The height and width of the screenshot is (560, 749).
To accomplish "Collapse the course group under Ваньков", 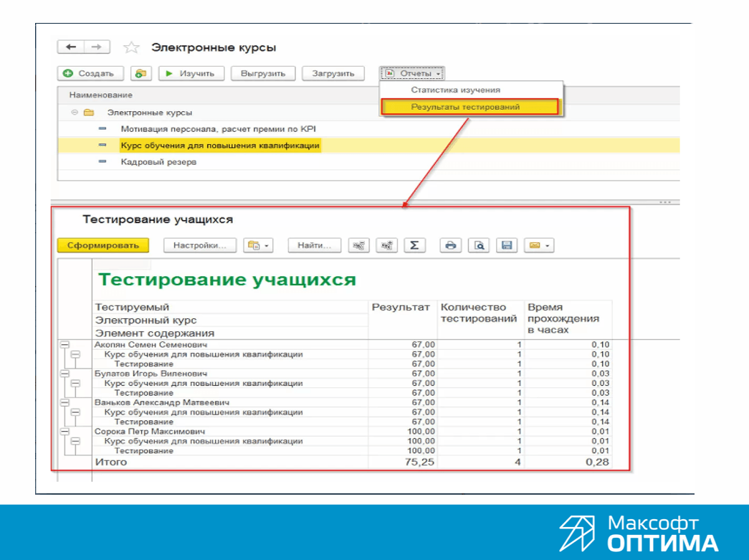I will click(x=75, y=412).
